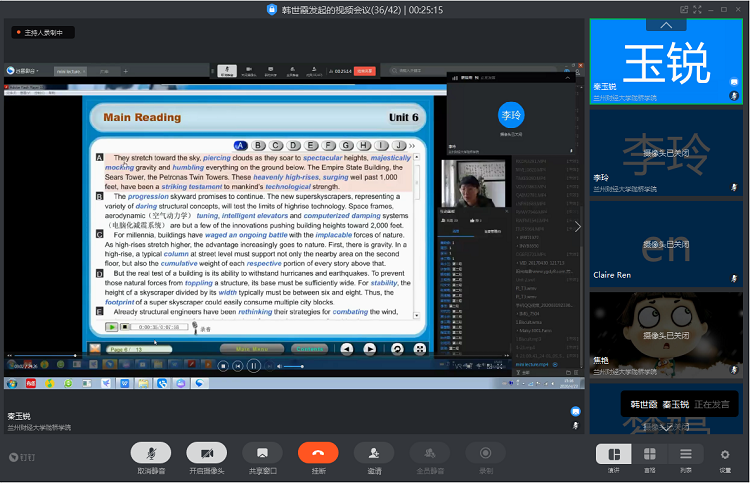This screenshot has width=750, height=483.
Task: Switch to list view layout
Action: 687,454
